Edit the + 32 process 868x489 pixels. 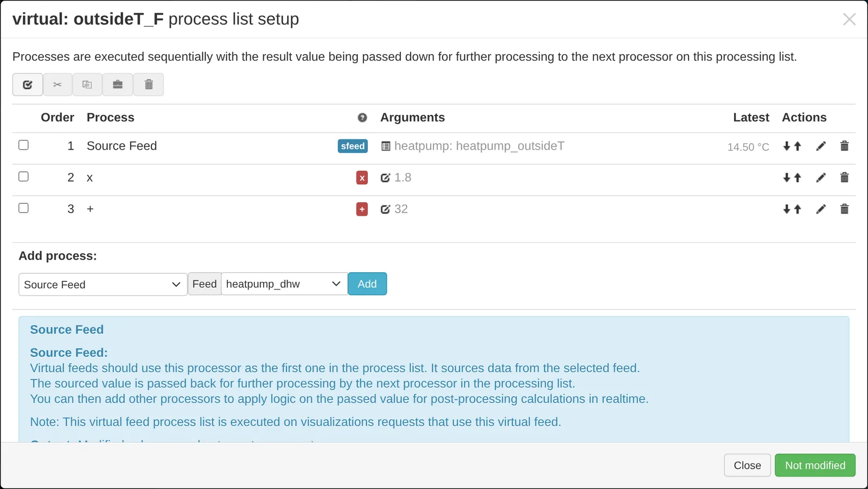click(x=821, y=209)
